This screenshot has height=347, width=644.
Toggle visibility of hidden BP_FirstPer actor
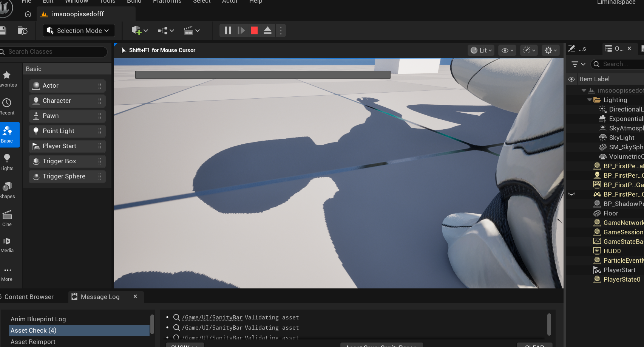[571, 194]
